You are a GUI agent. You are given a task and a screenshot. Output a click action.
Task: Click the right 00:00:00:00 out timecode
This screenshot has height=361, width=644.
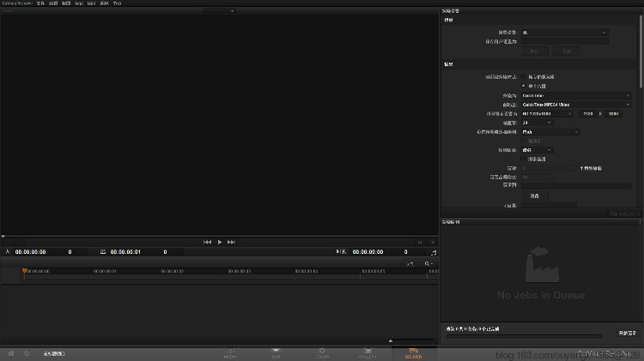[368, 252]
